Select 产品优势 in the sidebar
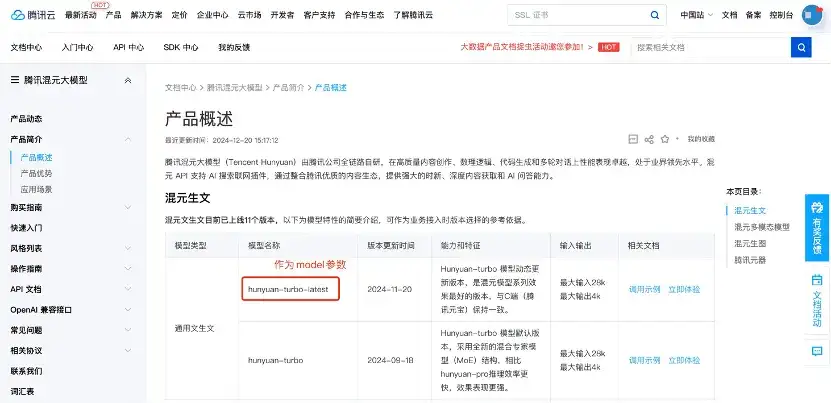Image resolution: width=832 pixels, height=404 pixels. (x=37, y=174)
